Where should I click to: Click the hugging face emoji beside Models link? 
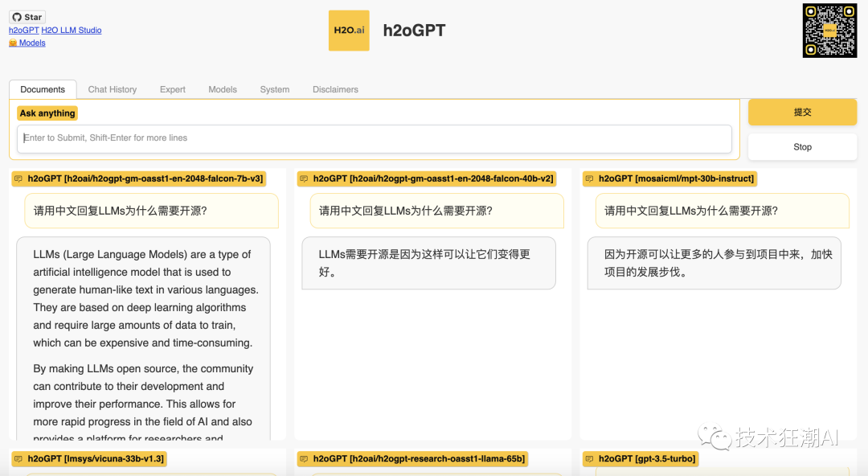(x=13, y=43)
